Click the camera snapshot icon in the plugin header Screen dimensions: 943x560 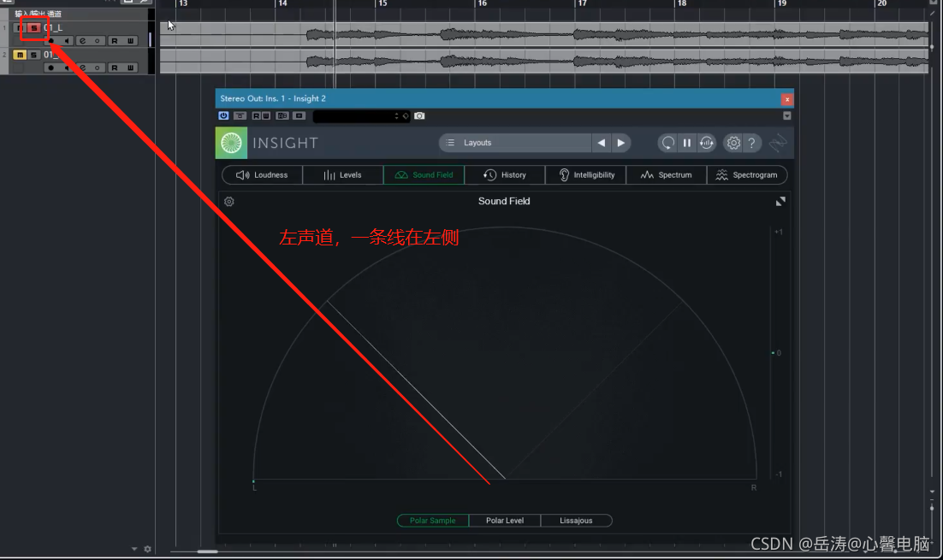coord(420,116)
